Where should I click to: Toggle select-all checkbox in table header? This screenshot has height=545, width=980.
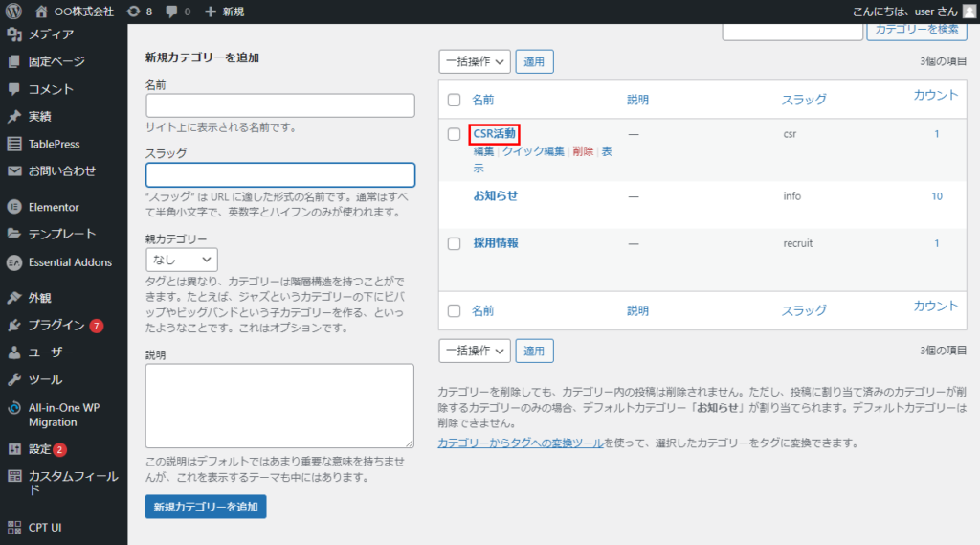coord(455,100)
